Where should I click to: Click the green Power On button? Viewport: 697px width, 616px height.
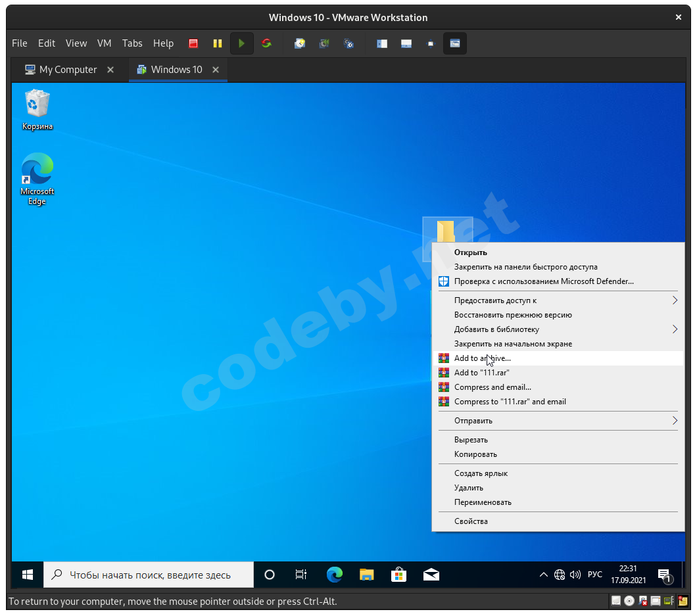[242, 43]
